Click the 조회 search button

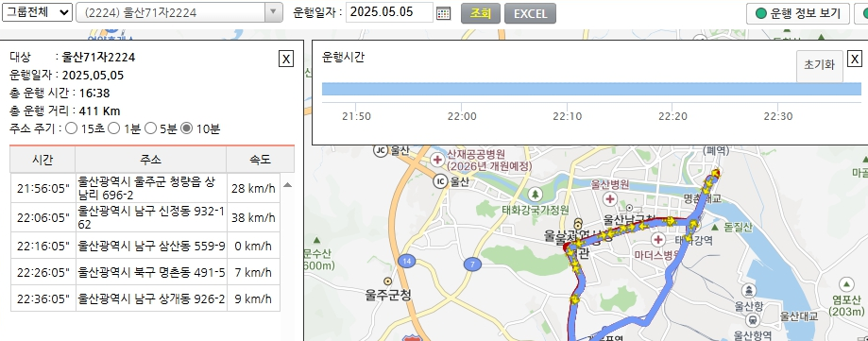(x=481, y=13)
